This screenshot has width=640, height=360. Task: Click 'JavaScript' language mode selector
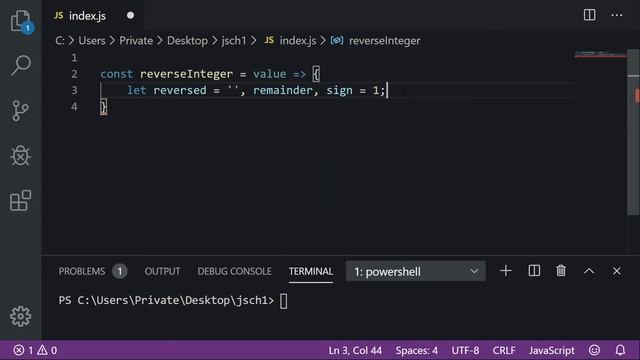click(551, 350)
